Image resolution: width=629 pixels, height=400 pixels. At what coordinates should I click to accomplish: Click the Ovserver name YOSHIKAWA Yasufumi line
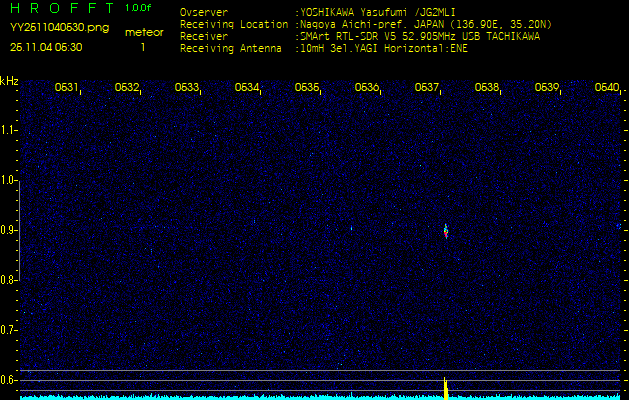[x=318, y=12]
